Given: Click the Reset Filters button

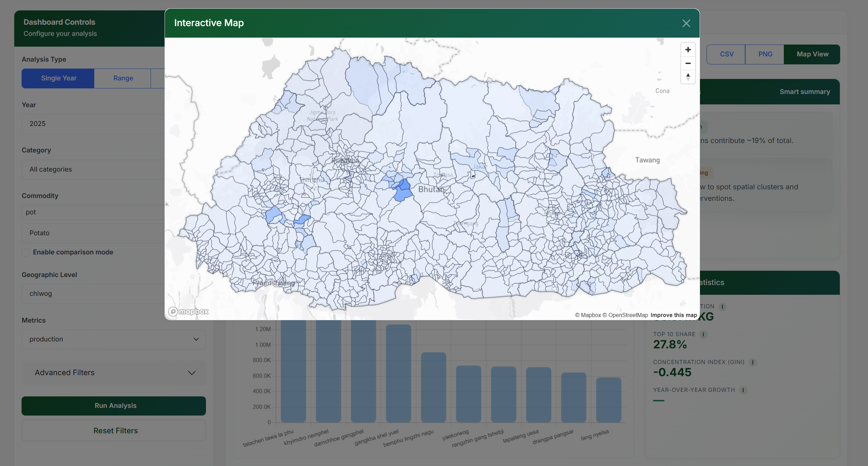Looking at the screenshot, I should 113,431.
